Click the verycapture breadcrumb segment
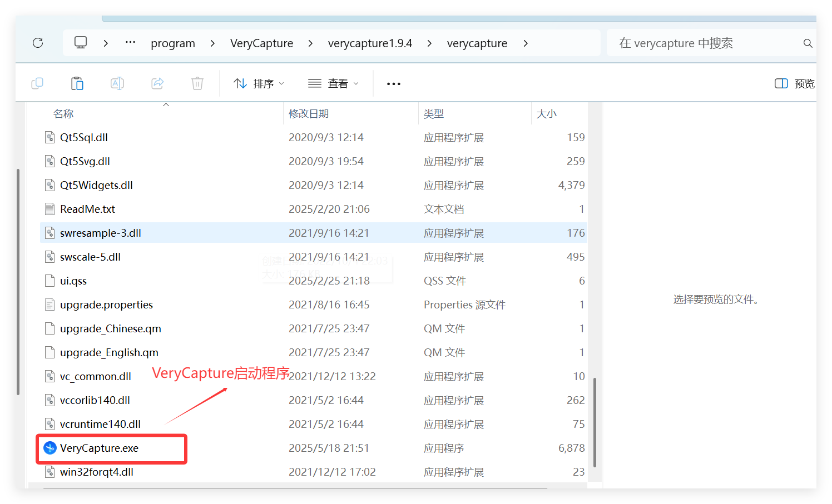The height and width of the screenshot is (504, 832). click(x=477, y=43)
